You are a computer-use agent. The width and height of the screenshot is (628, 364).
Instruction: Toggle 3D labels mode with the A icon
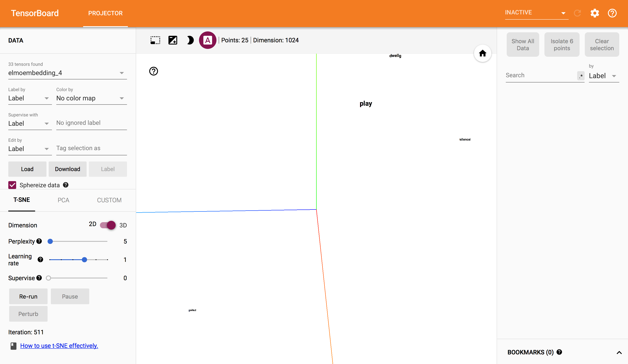[x=207, y=40]
